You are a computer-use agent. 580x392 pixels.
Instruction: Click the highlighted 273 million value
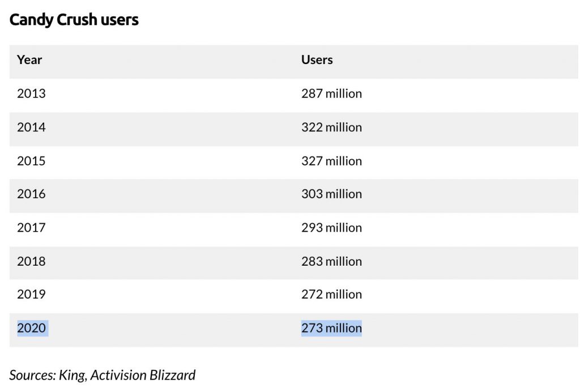tap(331, 328)
